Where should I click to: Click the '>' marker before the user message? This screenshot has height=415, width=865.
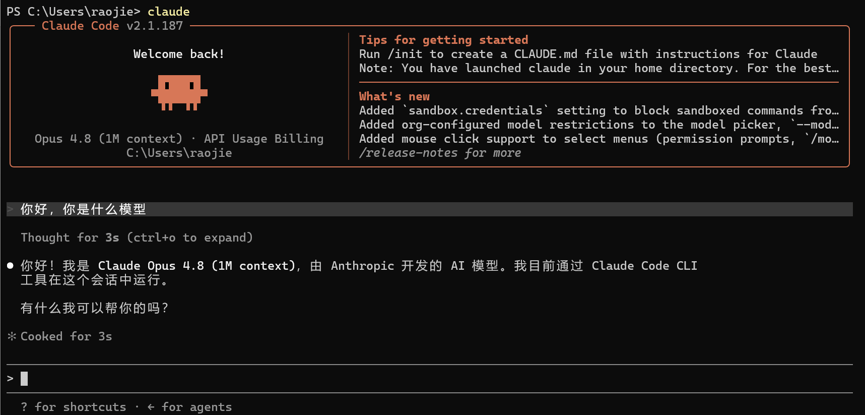tap(10, 210)
